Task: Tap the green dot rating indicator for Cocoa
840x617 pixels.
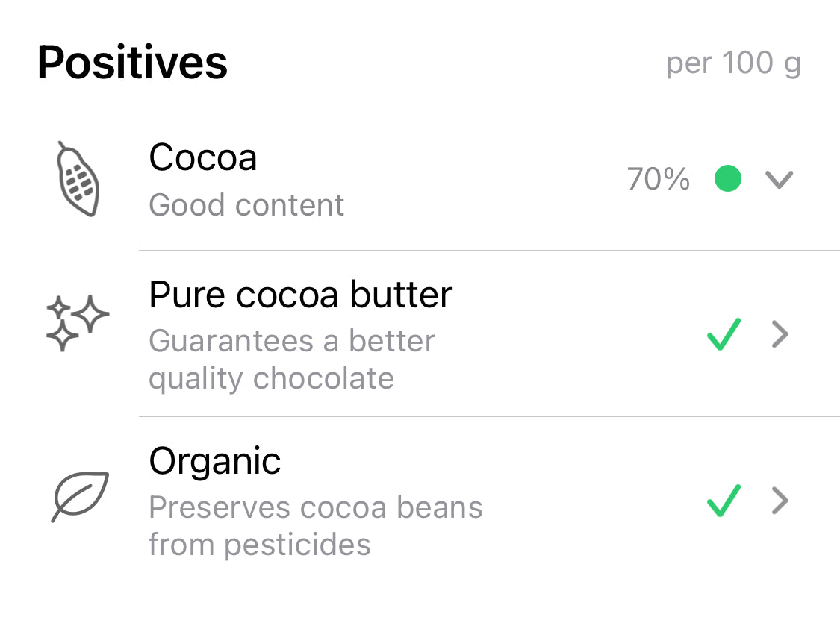Action: click(728, 178)
